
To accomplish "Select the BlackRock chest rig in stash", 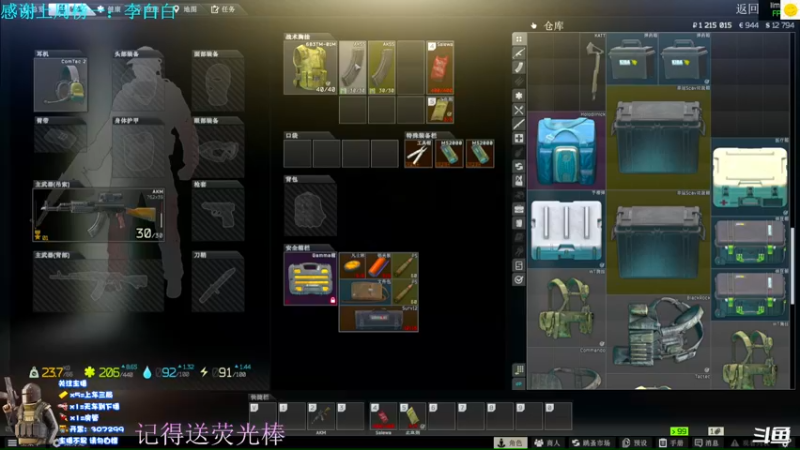I will tap(659, 334).
